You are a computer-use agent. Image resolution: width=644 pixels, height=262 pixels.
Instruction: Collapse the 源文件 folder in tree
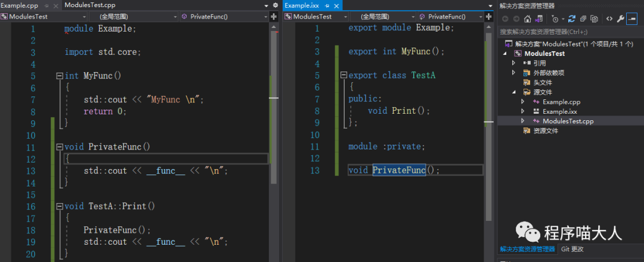[514, 92]
